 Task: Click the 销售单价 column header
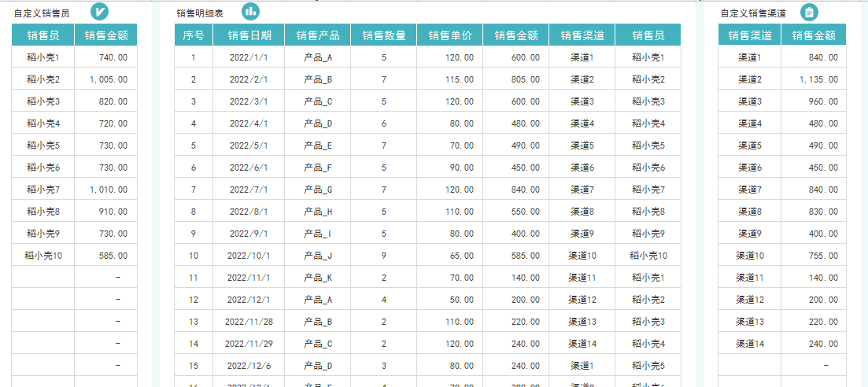450,35
